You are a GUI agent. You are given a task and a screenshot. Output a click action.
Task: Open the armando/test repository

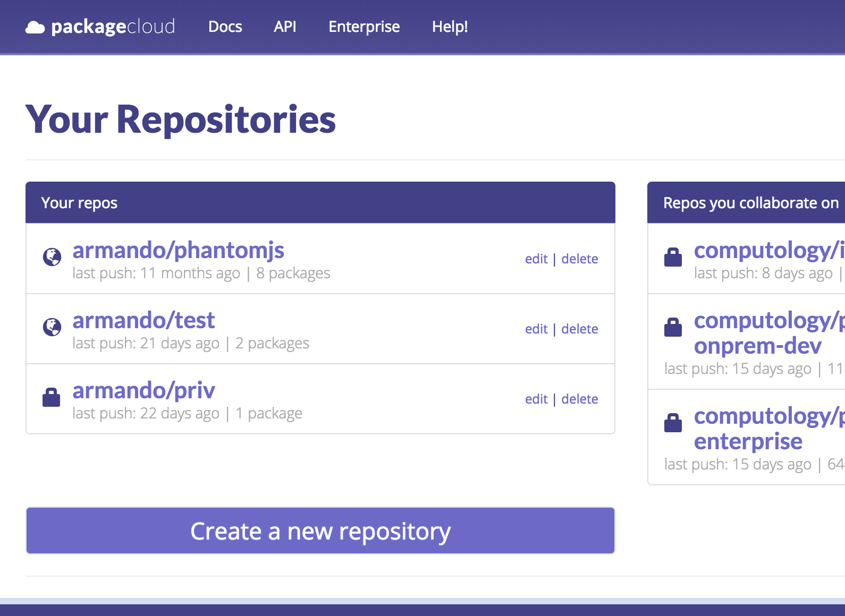point(143,320)
